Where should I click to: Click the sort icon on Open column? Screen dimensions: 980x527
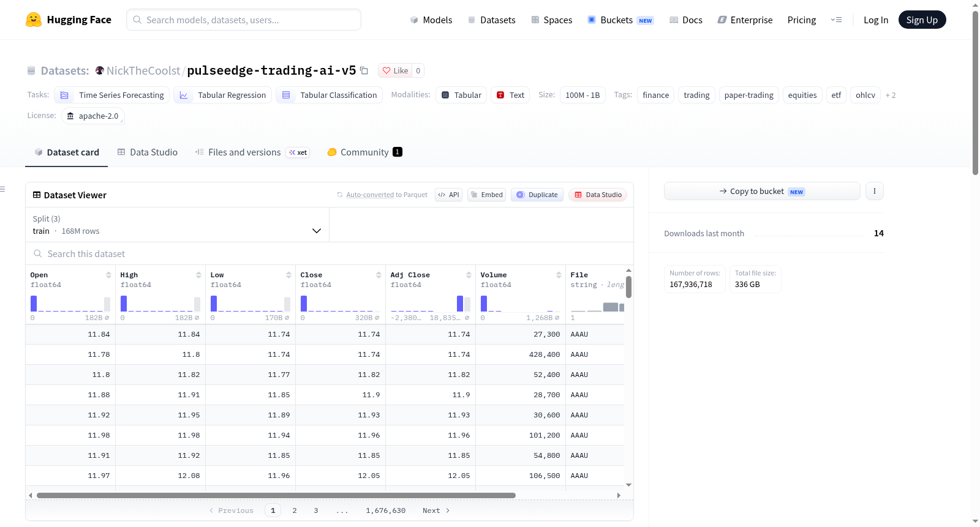pyautogui.click(x=108, y=275)
